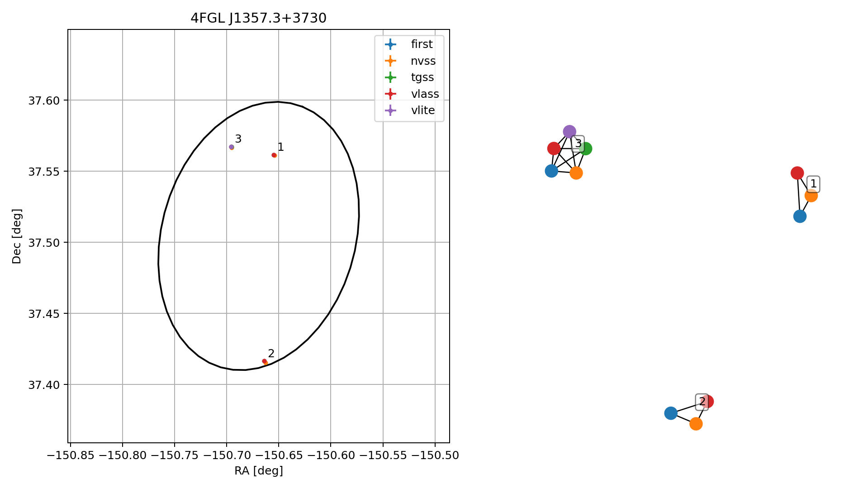This screenshot has width=868, height=489.
Task: Click the orange 'nvss' legend marker
Action: pos(390,61)
